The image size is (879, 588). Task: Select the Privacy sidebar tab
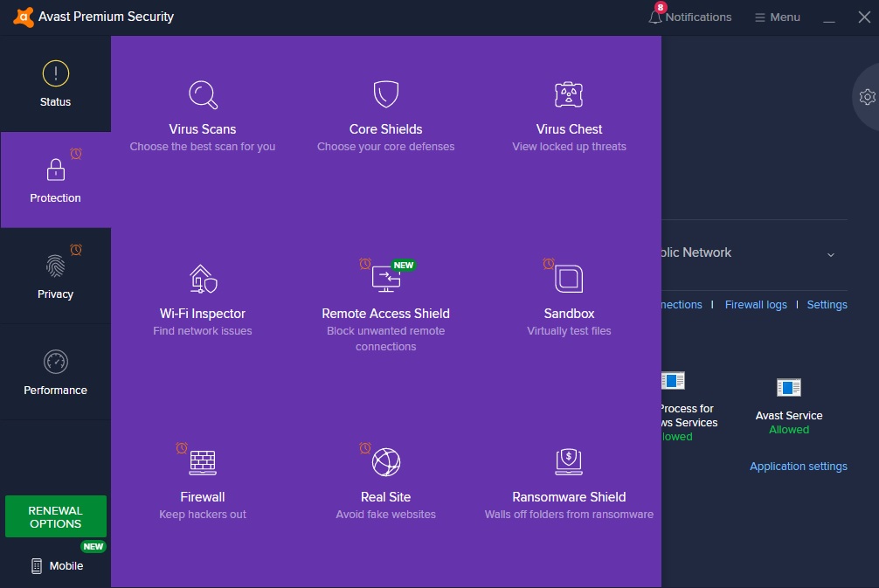(x=55, y=276)
